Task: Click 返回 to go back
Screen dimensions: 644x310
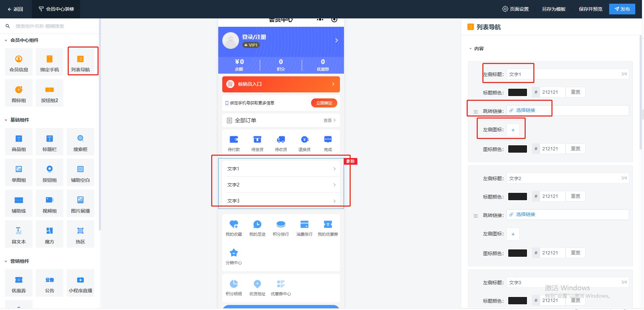Action: pos(15,9)
